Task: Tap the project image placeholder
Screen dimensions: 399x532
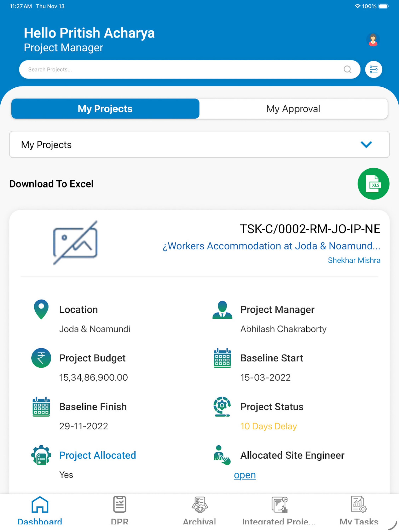Action: [x=75, y=243]
